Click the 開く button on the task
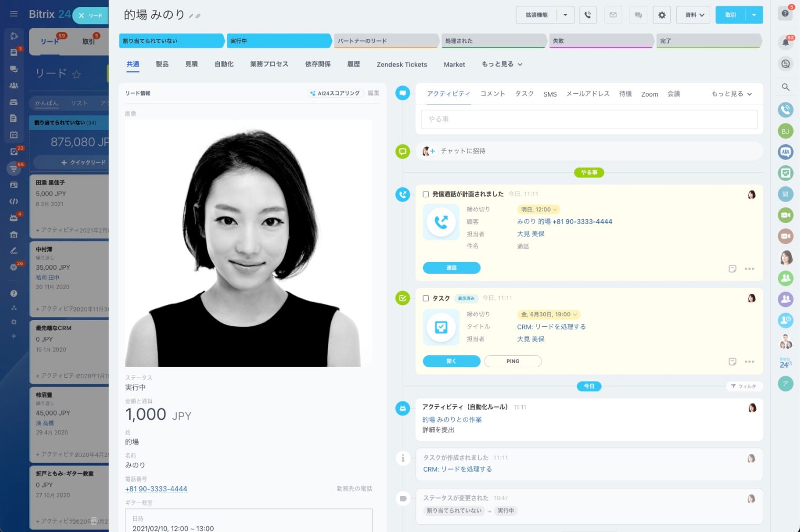Image resolution: width=800 pixels, height=532 pixels. click(451, 361)
